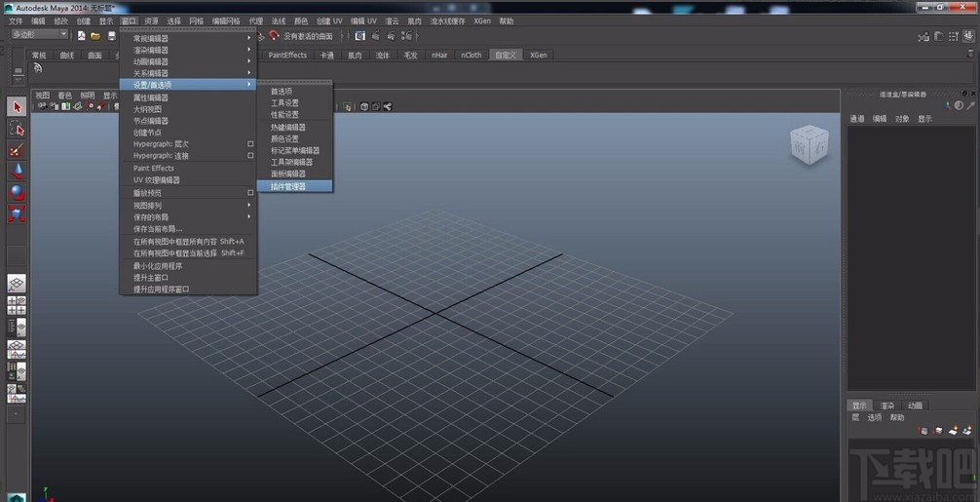Create a new empty layer icon
This screenshot has width=980, height=502.
[953, 430]
